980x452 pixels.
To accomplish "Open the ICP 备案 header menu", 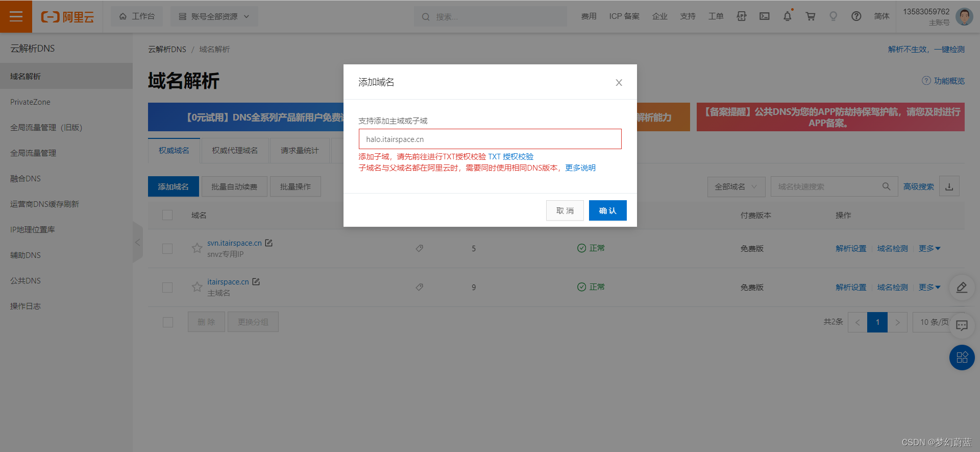I will click(624, 16).
